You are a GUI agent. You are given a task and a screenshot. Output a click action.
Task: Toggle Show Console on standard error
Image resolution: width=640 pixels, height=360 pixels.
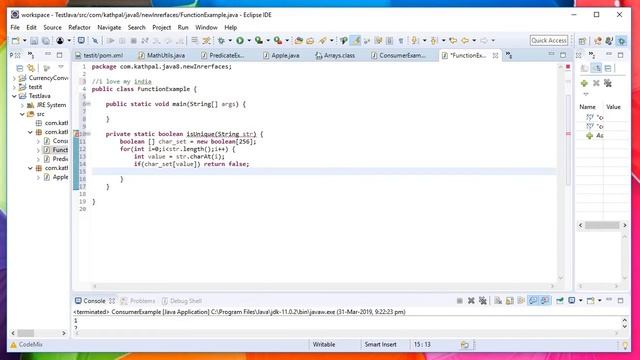click(x=545, y=301)
